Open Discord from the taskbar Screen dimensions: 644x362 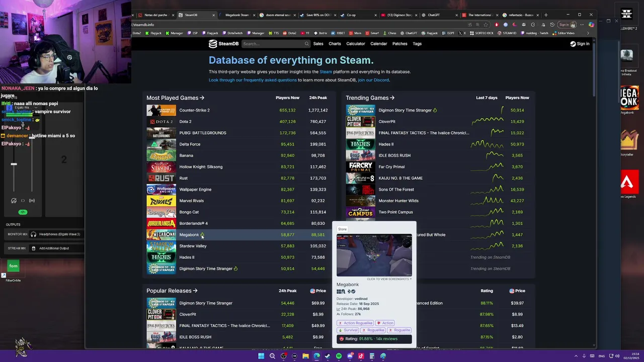click(x=350, y=356)
